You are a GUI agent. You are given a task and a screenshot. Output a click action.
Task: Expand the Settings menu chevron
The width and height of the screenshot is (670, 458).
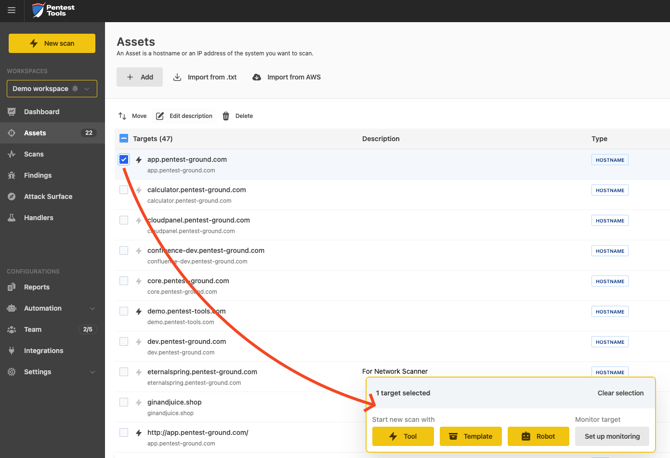coord(92,372)
